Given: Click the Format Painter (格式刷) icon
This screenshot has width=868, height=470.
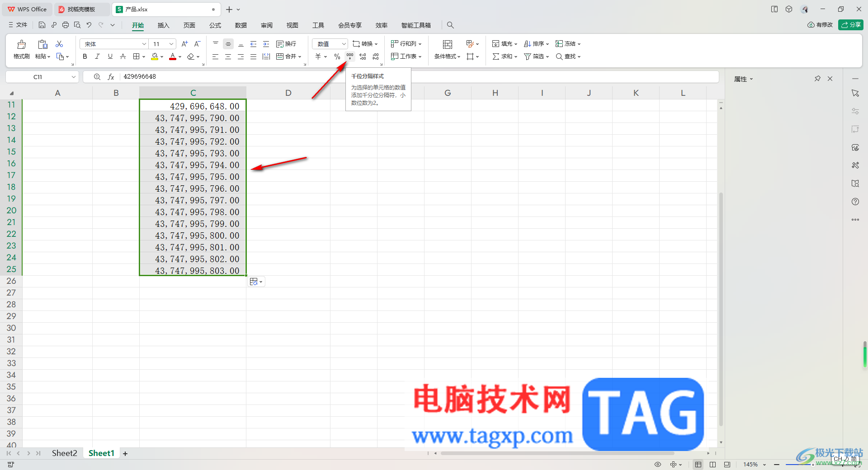Looking at the screenshot, I should coord(21,44).
